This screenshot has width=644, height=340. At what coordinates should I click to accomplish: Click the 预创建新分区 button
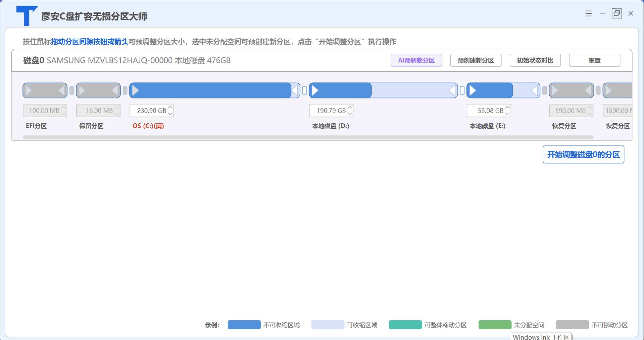click(x=476, y=60)
